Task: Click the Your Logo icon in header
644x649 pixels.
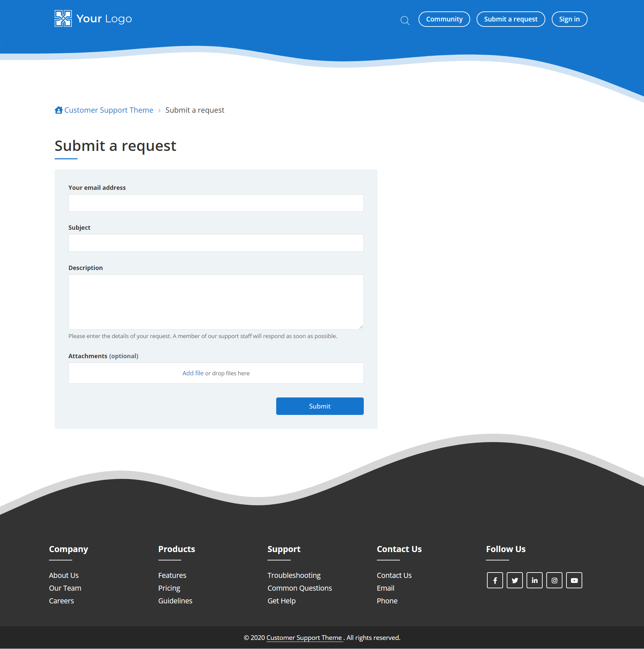Action: [63, 18]
